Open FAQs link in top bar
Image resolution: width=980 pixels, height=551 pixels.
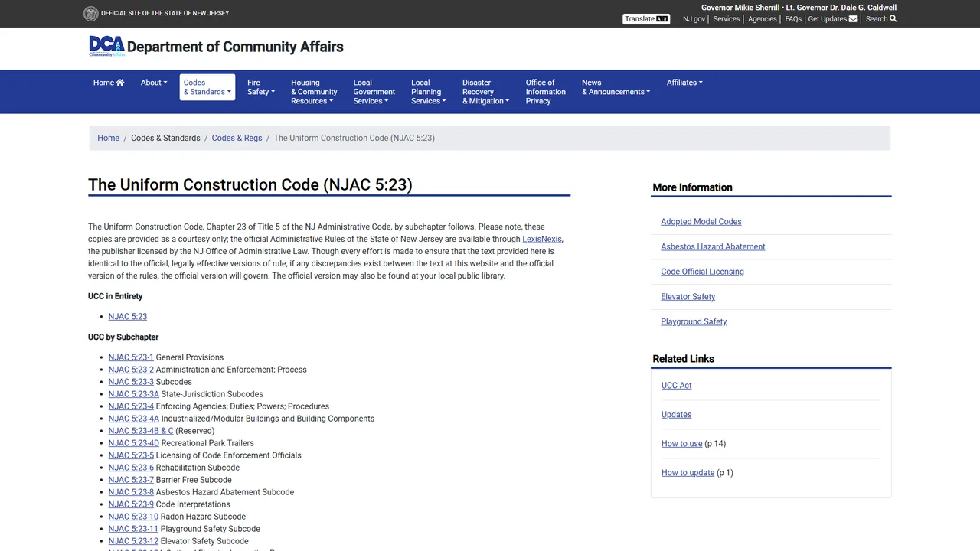793,19
